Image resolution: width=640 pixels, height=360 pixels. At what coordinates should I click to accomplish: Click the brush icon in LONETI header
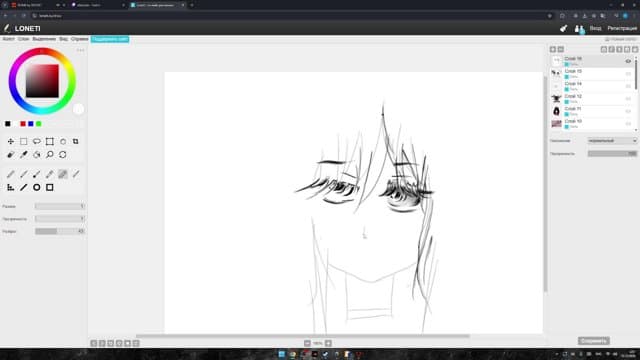[564, 28]
